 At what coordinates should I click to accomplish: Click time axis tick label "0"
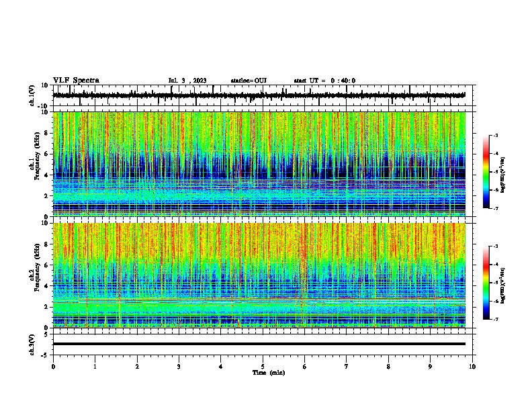tap(53, 367)
